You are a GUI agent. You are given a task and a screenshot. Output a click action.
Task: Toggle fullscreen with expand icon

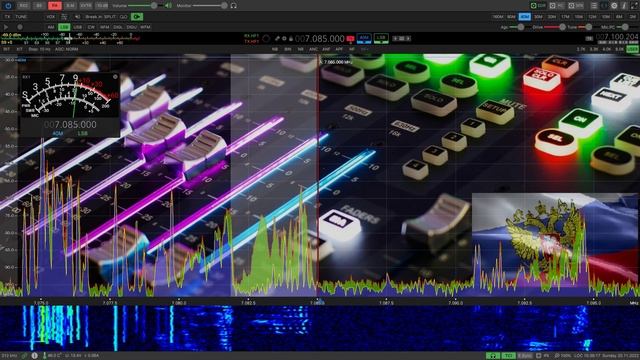click(634, 6)
